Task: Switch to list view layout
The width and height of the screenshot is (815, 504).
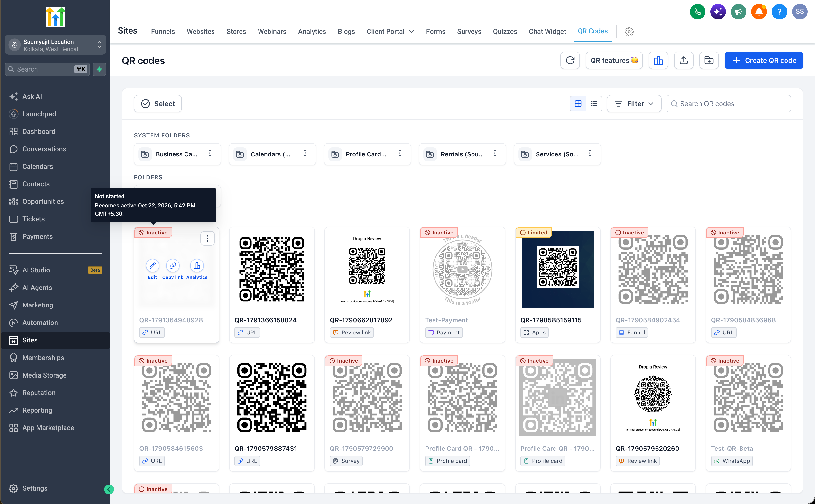Action: (593, 104)
